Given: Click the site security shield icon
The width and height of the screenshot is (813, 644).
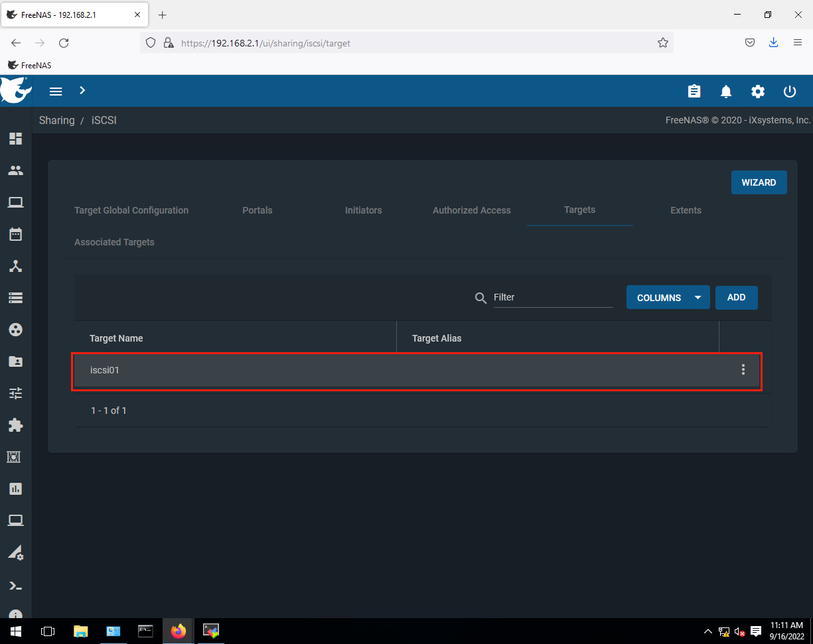Looking at the screenshot, I should [151, 42].
